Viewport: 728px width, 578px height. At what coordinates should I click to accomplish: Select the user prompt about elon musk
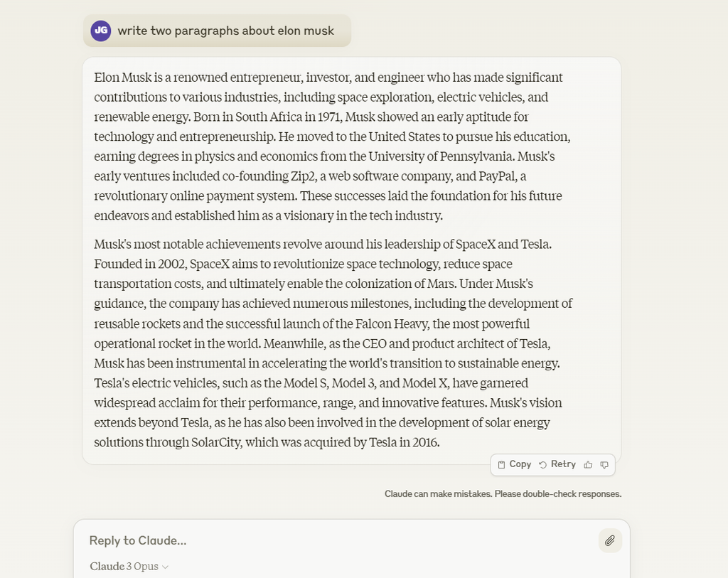tap(225, 31)
